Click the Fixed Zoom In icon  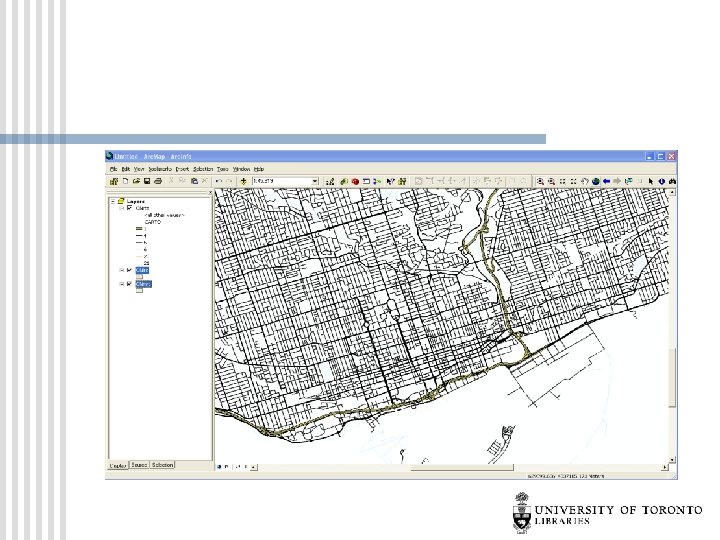tap(562, 181)
